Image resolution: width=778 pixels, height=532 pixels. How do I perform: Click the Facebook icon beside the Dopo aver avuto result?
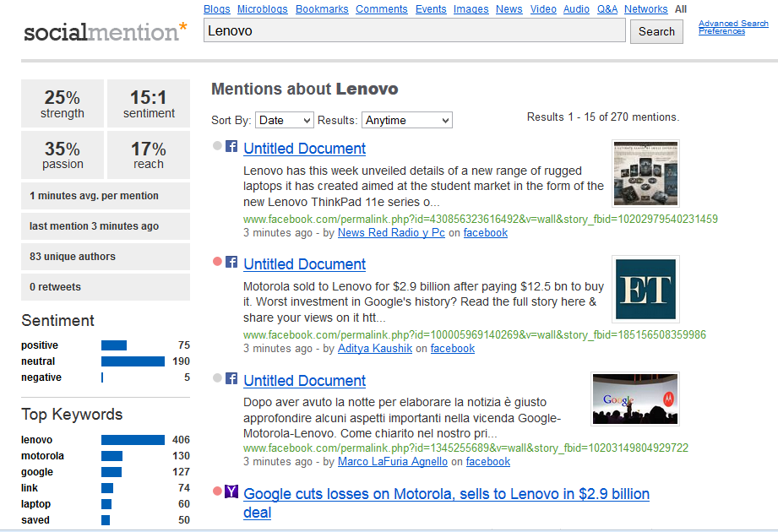(x=231, y=378)
